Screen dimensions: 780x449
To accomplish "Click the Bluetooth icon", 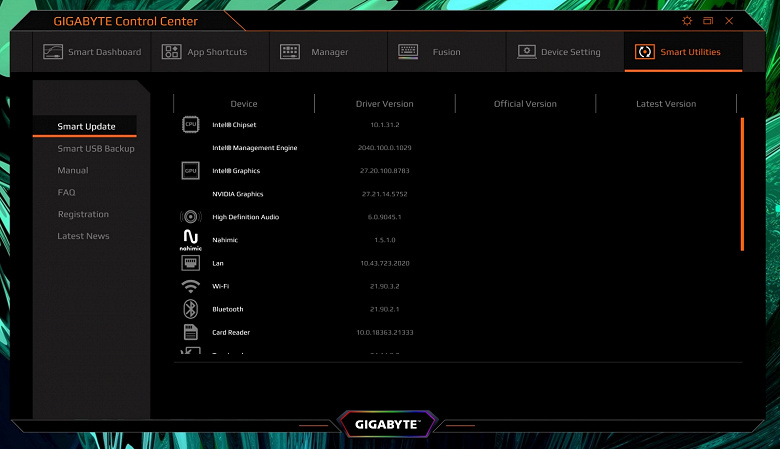I will 191,309.
